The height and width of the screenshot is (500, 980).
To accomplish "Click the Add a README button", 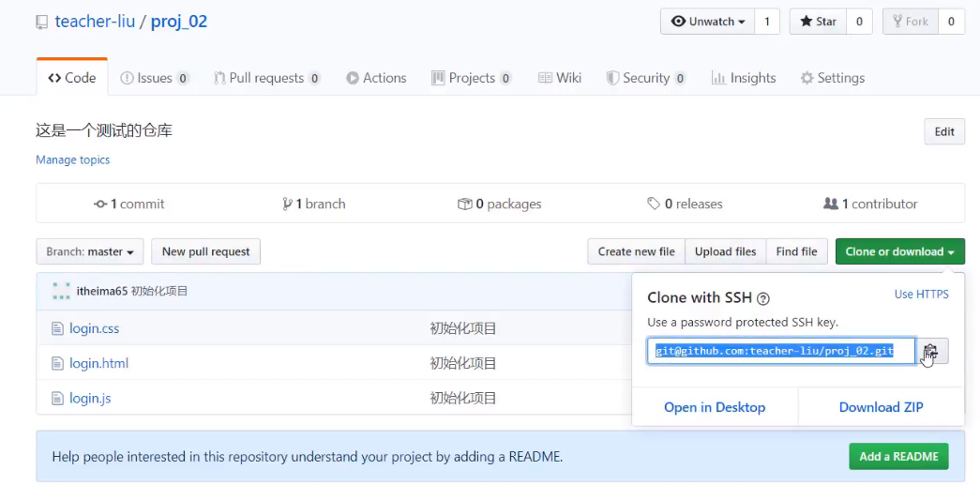I will tap(898, 456).
